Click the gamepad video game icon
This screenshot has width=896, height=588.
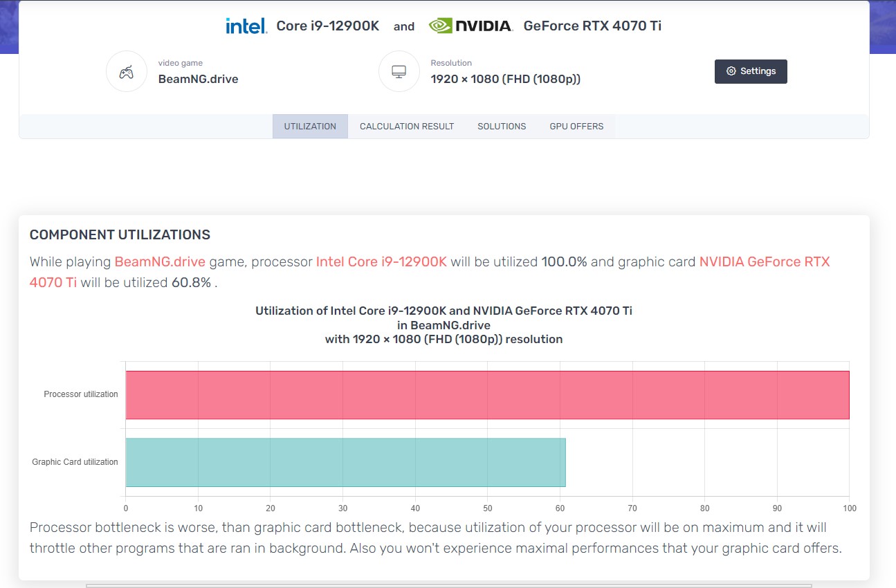pos(127,71)
